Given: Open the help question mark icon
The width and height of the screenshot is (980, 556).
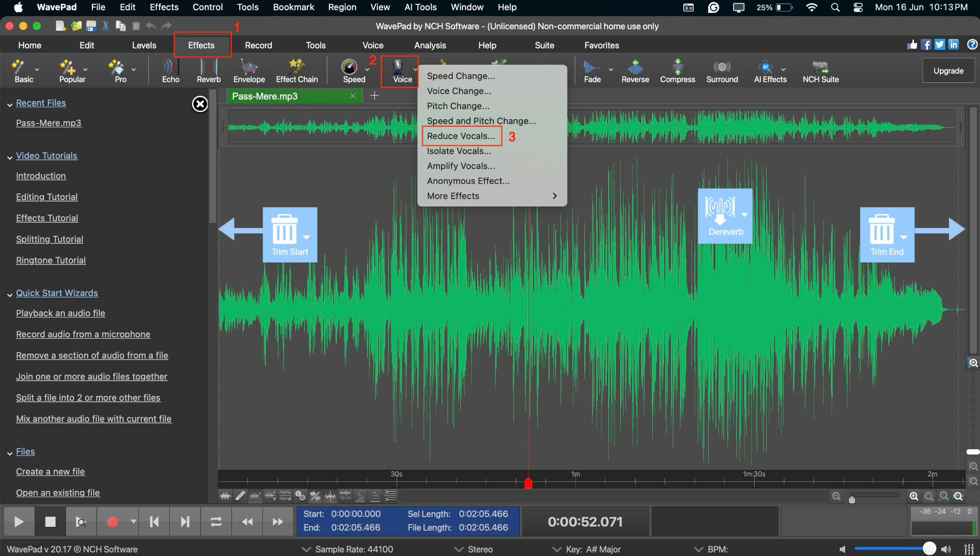Looking at the screenshot, I should click(x=972, y=45).
